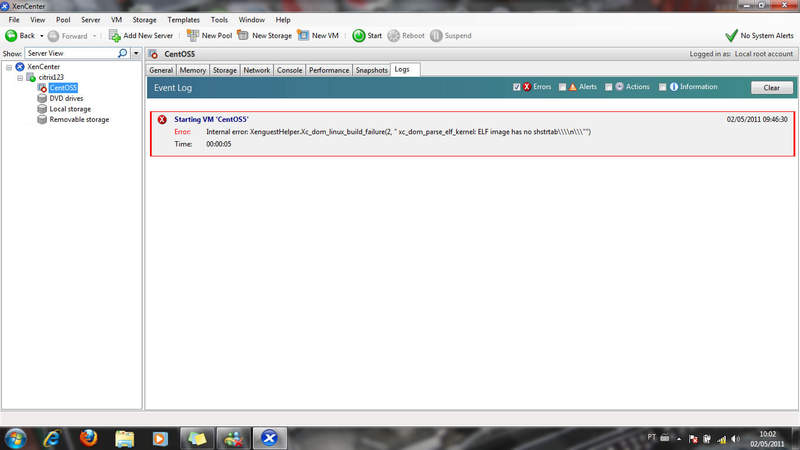Click the timestamp 02/05/2011 09:46:30
Image resolution: width=800 pixels, height=450 pixels.
click(x=757, y=119)
